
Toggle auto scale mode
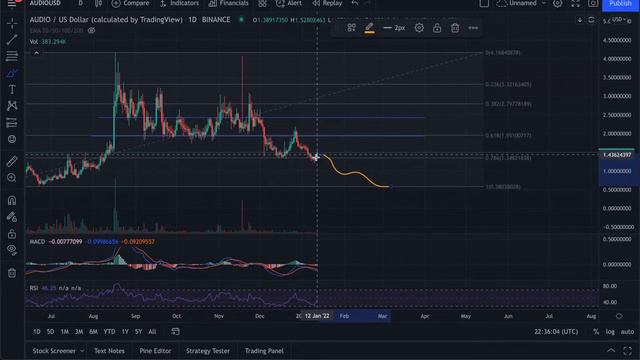627,332
